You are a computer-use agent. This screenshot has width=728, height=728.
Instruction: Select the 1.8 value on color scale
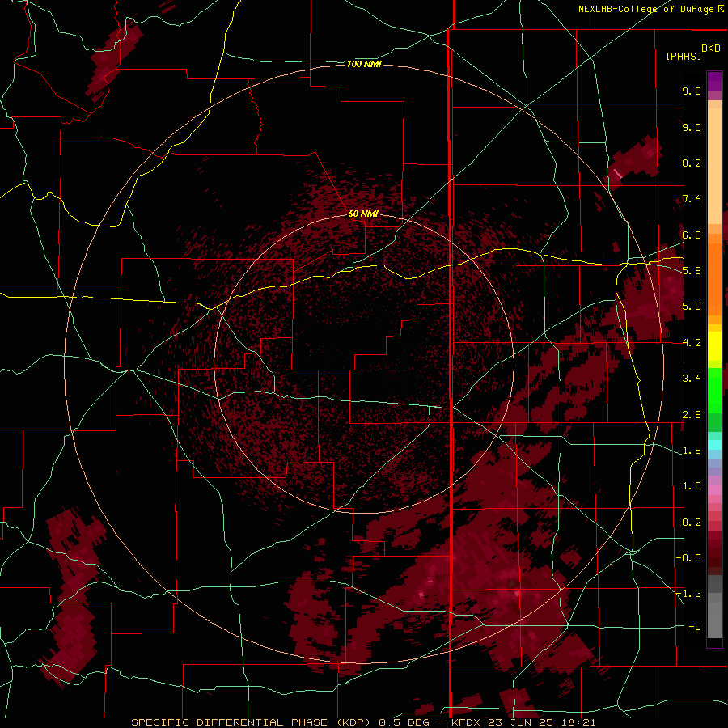coord(692,451)
